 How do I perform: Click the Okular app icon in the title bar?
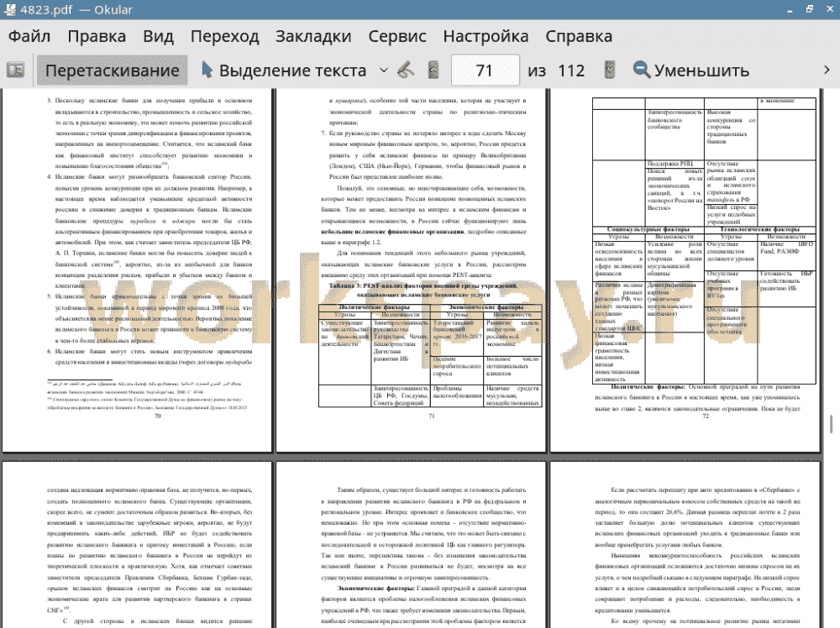pos(9,9)
